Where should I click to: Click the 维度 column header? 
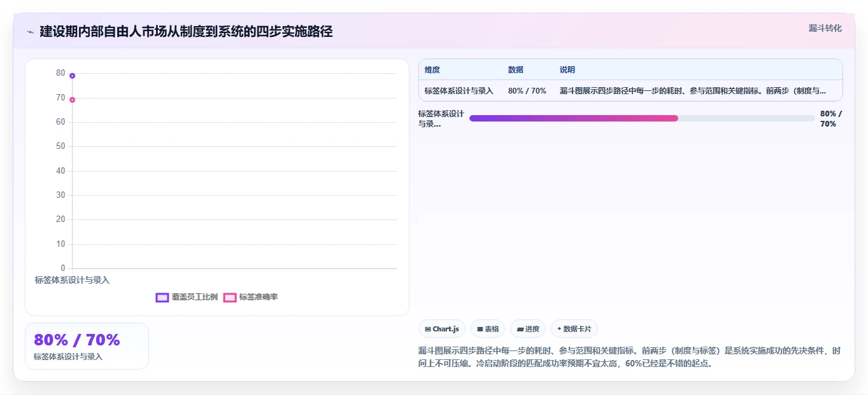click(432, 70)
